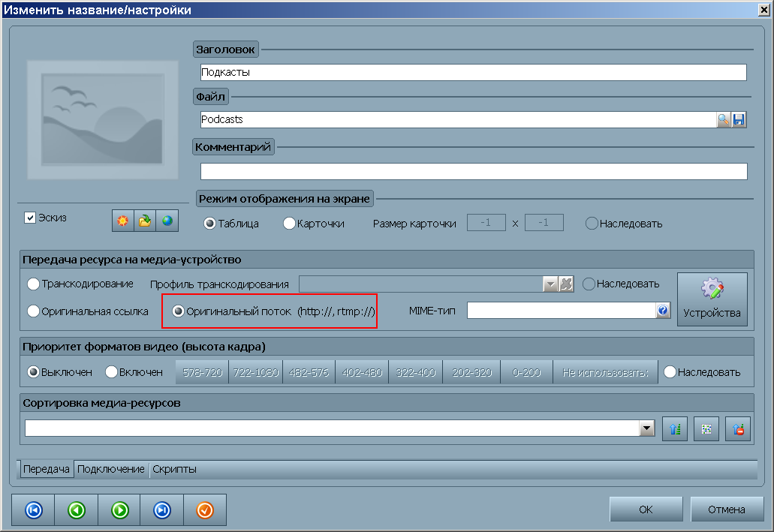Uncheck the Эскиз checkbox

point(31,218)
